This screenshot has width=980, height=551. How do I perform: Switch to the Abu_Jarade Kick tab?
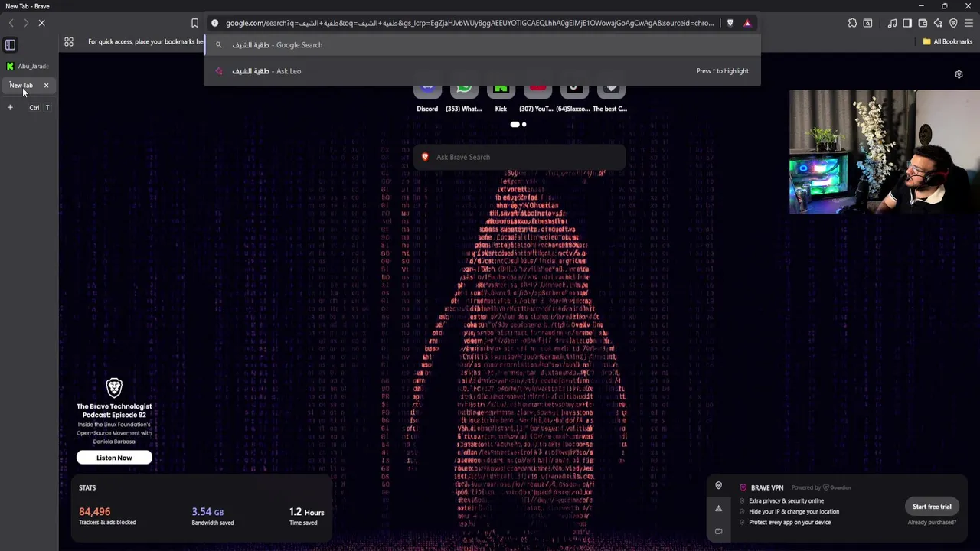coord(28,66)
